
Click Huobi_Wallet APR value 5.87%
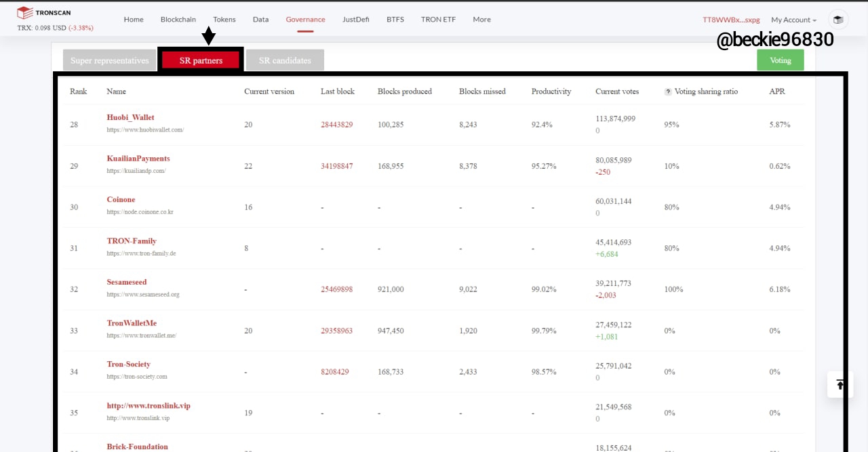click(x=780, y=125)
